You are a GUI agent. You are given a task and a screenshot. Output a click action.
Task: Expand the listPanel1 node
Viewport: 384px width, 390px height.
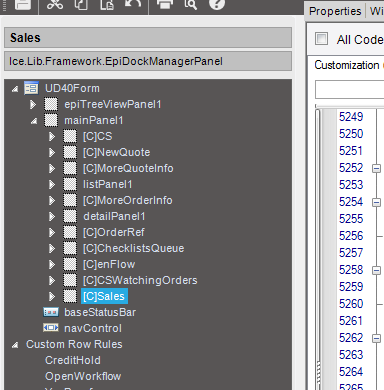(x=52, y=185)
